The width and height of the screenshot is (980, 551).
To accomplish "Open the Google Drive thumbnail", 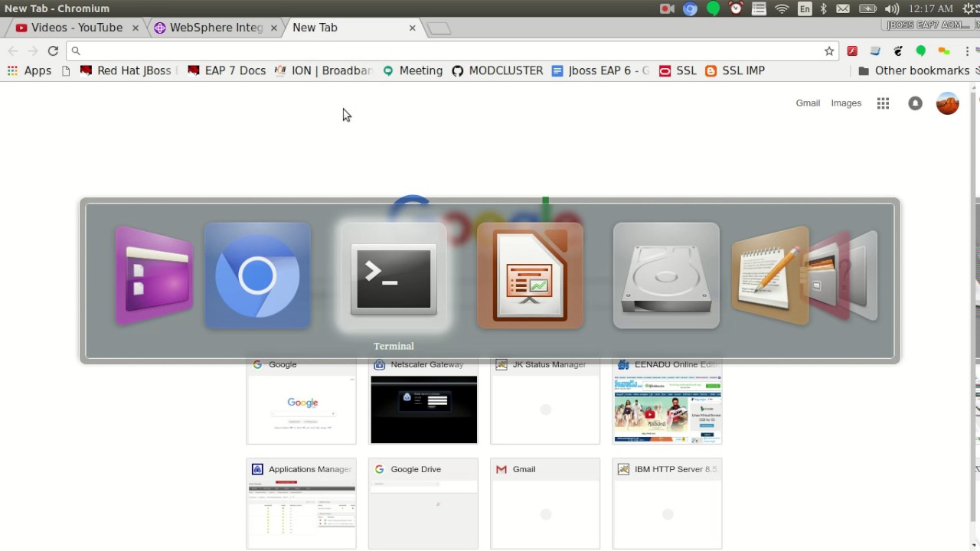I will (x=423, y=504).
